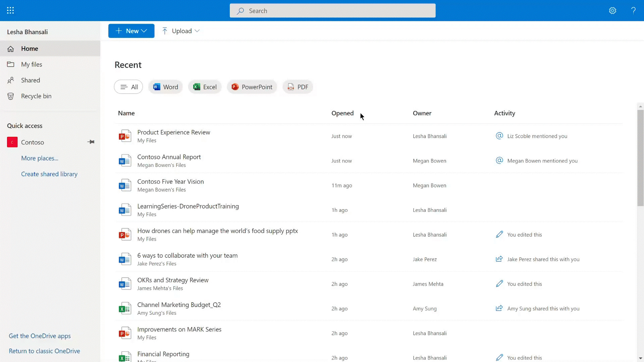The height and width of the screenshot is (362, 644).
Task: Click the help question mark icon
Action: point(633,11)
